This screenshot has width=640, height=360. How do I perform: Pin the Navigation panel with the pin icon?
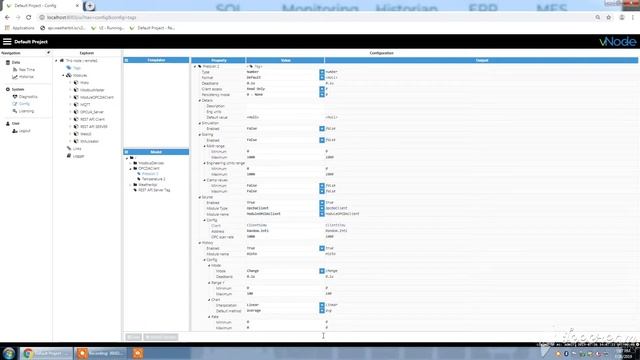tap(48, 53)
